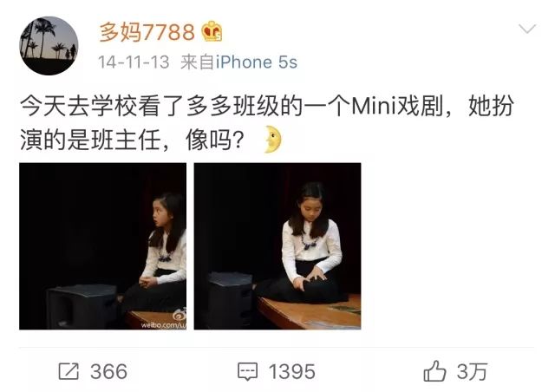Open the 多妈7788 username profile link
Screen dimensions: 555x392
pyautogui.click(x=147, y=32)
